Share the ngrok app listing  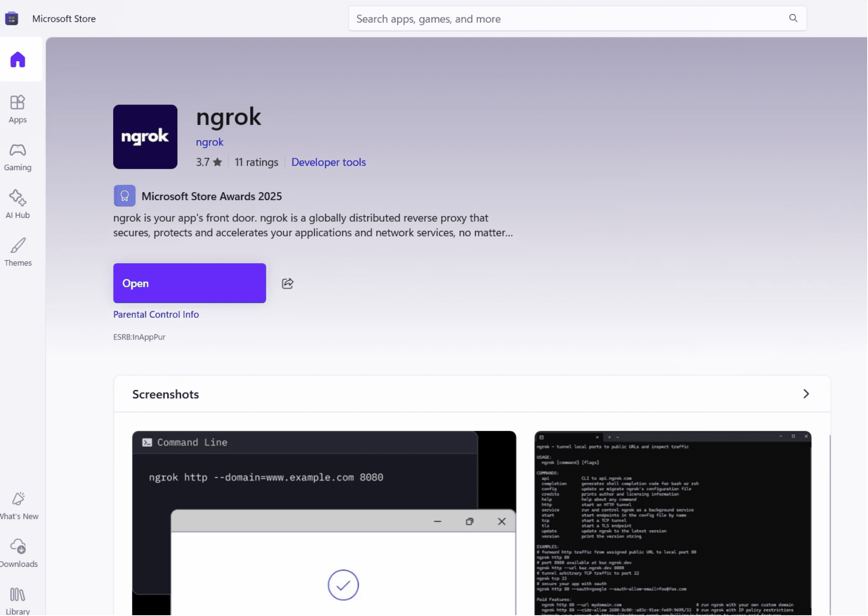[288, 283]
